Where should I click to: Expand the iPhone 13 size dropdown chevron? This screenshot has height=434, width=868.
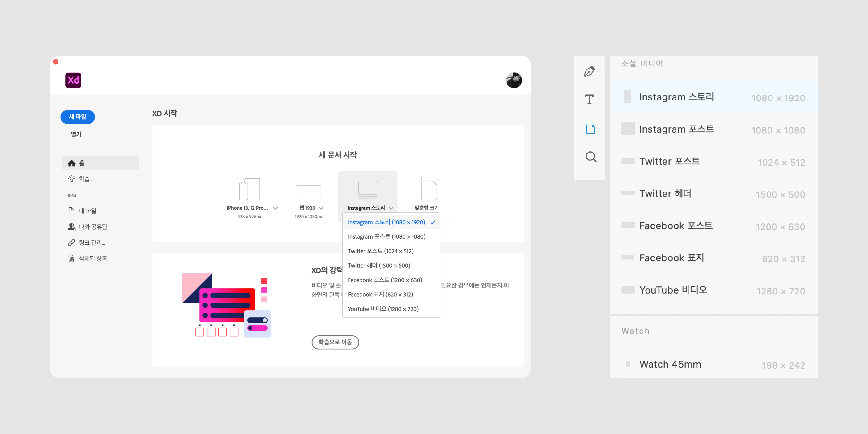[x=275, y=208]
